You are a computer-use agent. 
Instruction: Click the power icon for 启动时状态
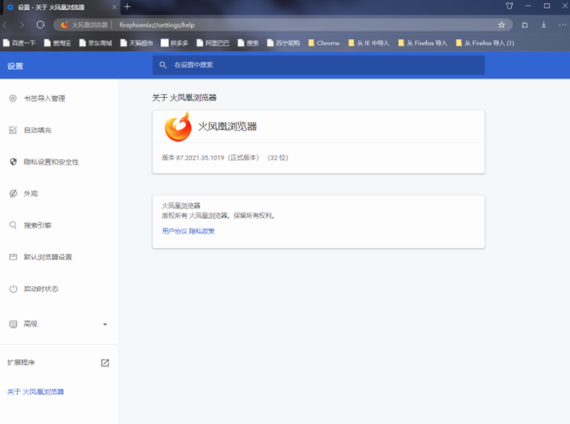[x=13, y=289]
